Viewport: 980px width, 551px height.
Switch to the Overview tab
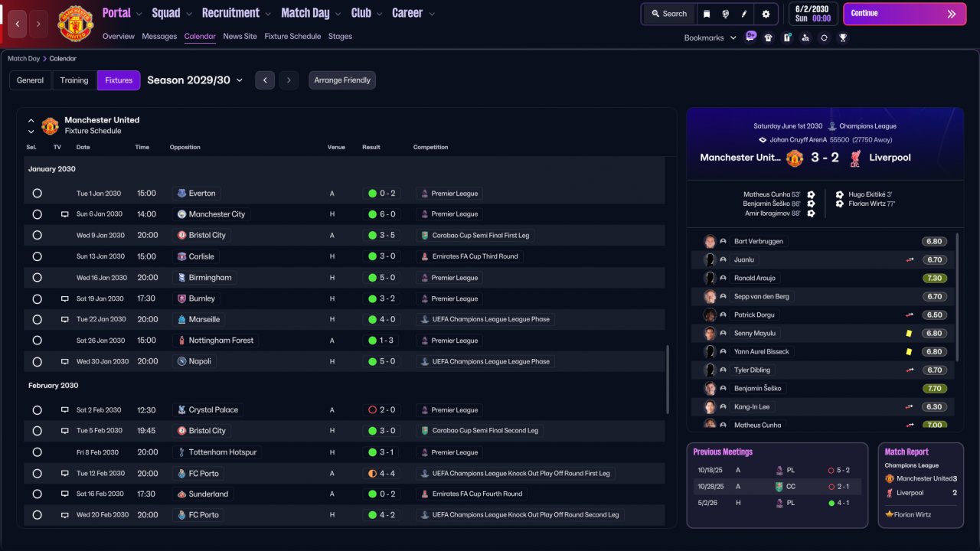119,36
